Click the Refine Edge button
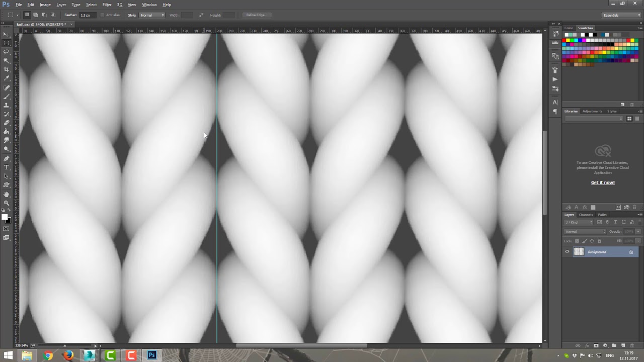The image size is (644, 362). (x=257, y=15)
